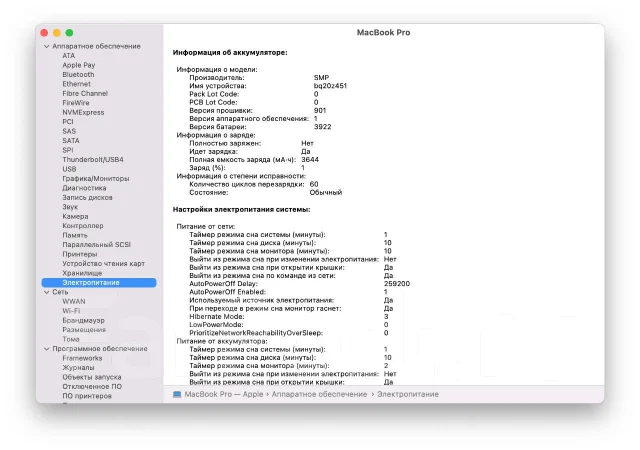Click 'Электропитание' breadcrumb in path bar
640x450 pixels.
point(408,394)
